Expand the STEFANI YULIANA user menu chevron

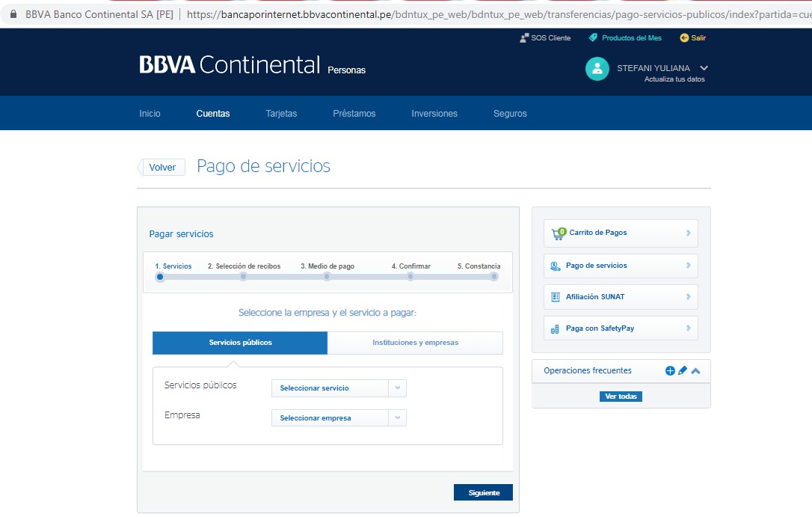tap(704, 68)
